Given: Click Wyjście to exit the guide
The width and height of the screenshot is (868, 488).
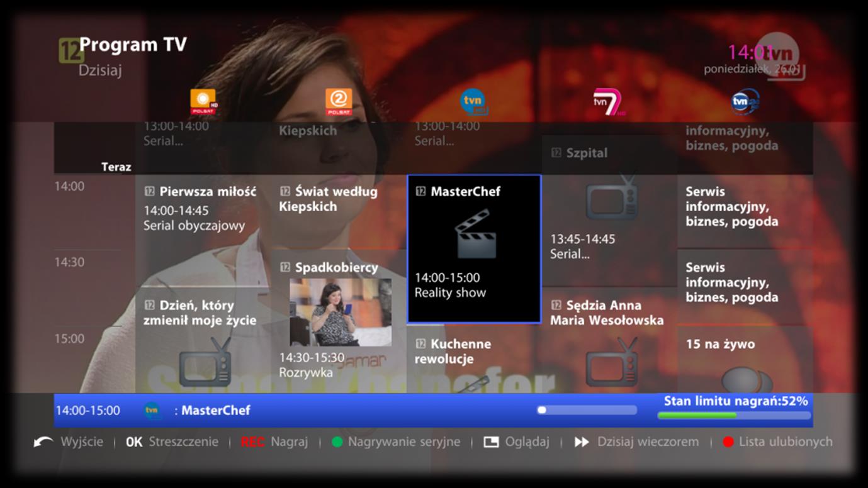Looking at the screenshot, I should pyautogui.click(x=82, y=442).
